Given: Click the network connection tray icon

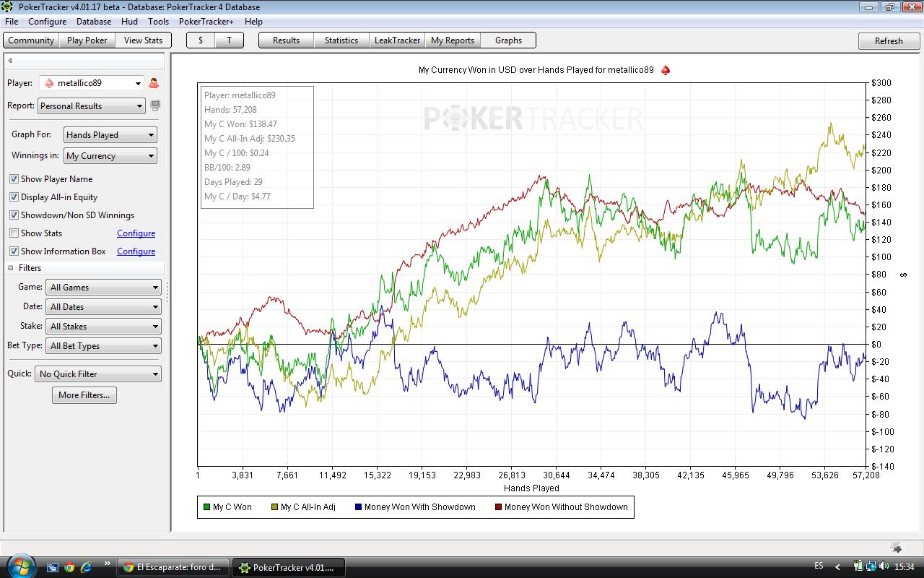Looking at the screenshot, I should 871,566.
